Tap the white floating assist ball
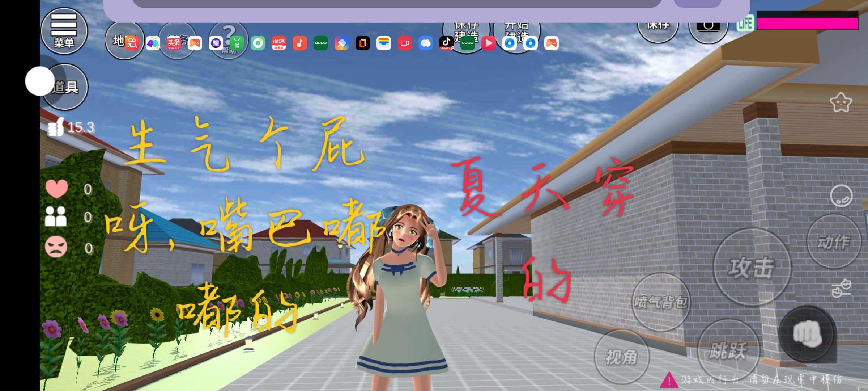Screen dimensions: 868x391 (x=40, y=81)
